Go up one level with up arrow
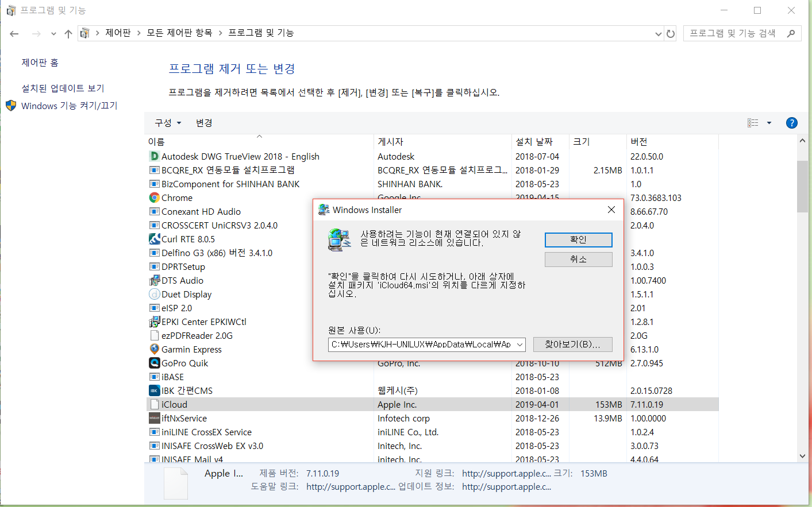 [68, 34]
